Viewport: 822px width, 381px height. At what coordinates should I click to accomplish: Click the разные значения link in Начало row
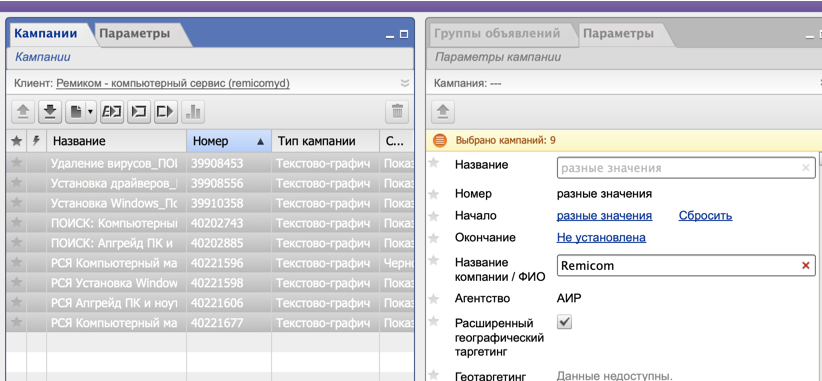coord(604,216)
